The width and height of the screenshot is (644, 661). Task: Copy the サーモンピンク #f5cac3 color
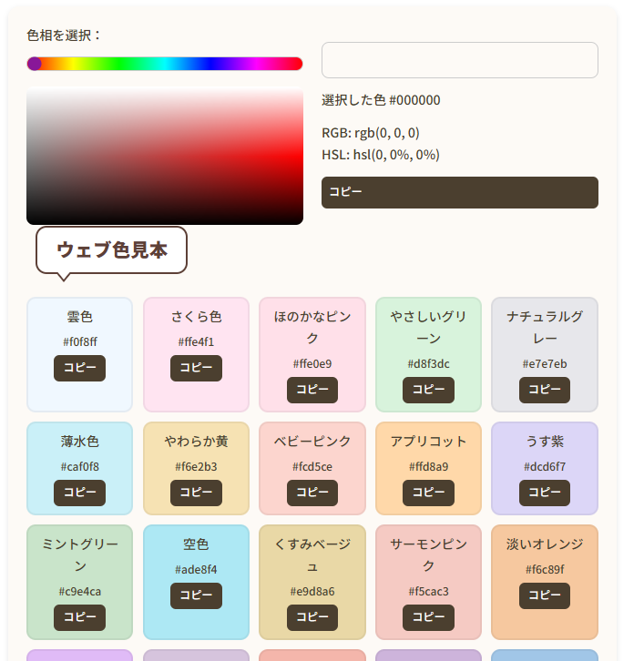click(x=428, y=618)
